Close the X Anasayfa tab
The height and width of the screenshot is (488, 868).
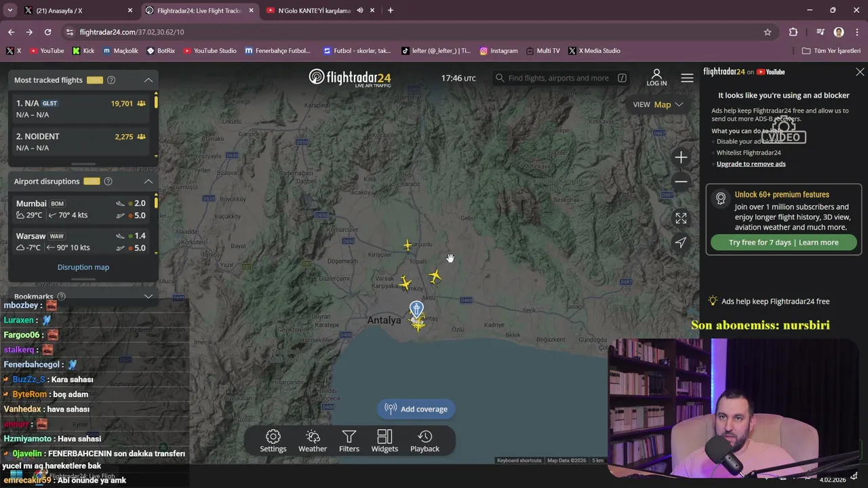pyautogui.click(x=130, y=10)
